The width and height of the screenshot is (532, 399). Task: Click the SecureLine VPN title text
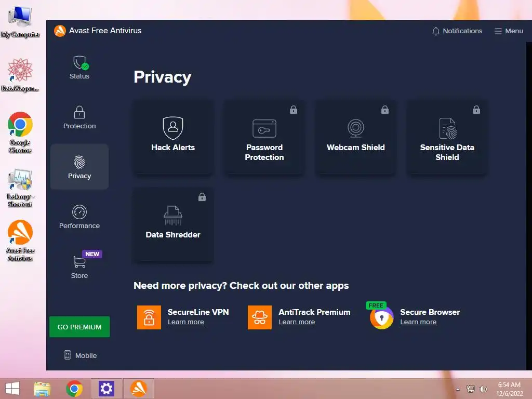(x=198, y=312)
